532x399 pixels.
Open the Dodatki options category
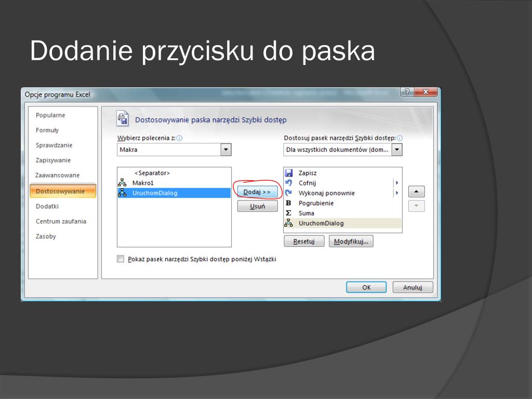pos(47,206)
